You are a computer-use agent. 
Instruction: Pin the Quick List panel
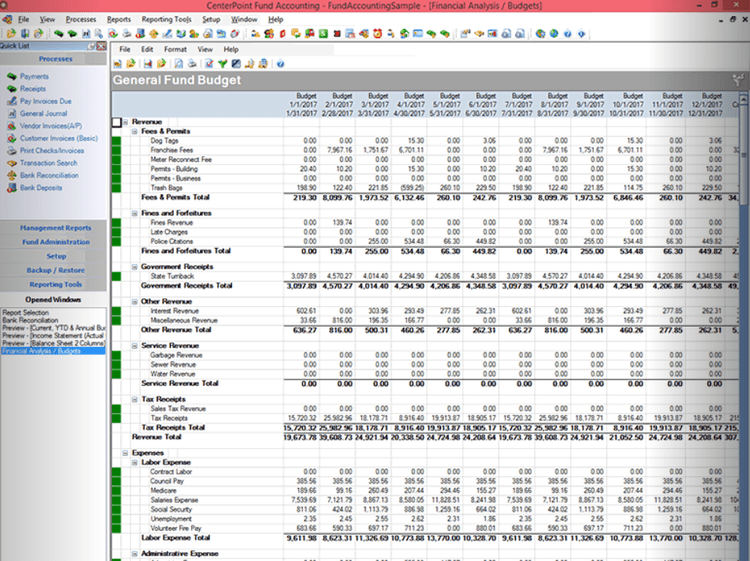(91, 46)
